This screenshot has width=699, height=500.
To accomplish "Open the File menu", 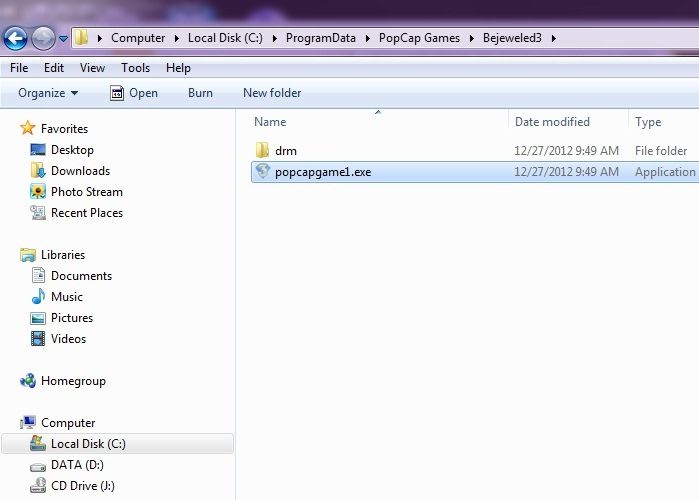I will (x=19, y=68).
